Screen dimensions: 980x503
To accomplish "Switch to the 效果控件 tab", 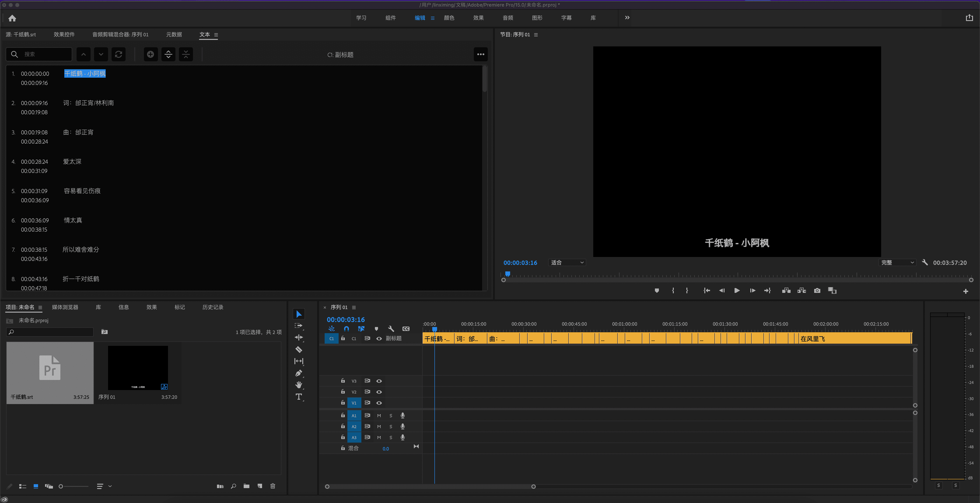I will [x=64, y=34].
